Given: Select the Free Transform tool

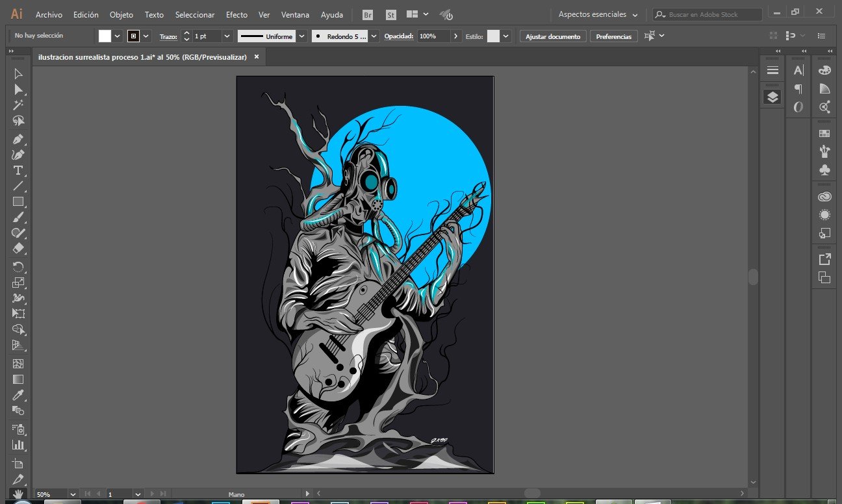Looking at the screenshot, I should [x=18, y=314].
